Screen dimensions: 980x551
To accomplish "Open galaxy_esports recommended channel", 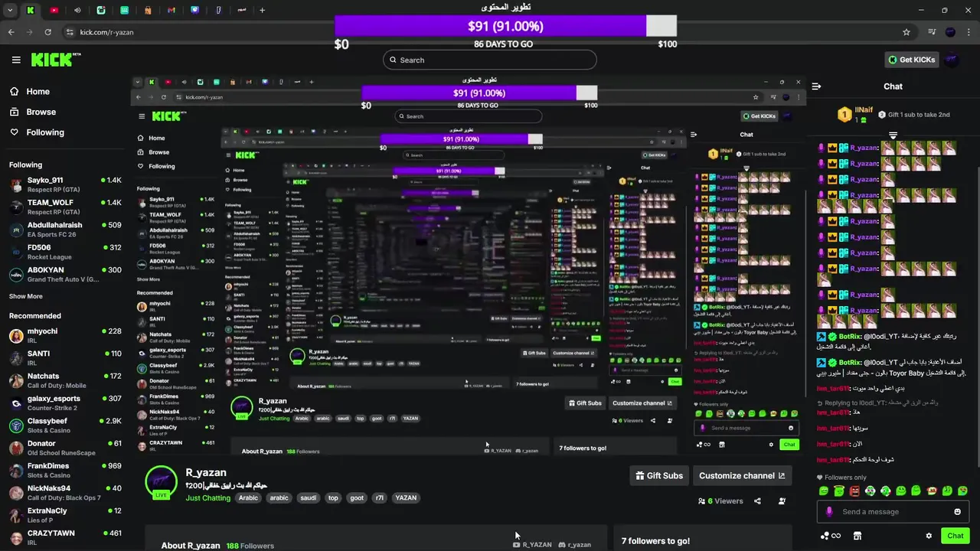I will (x=65, y=403).
